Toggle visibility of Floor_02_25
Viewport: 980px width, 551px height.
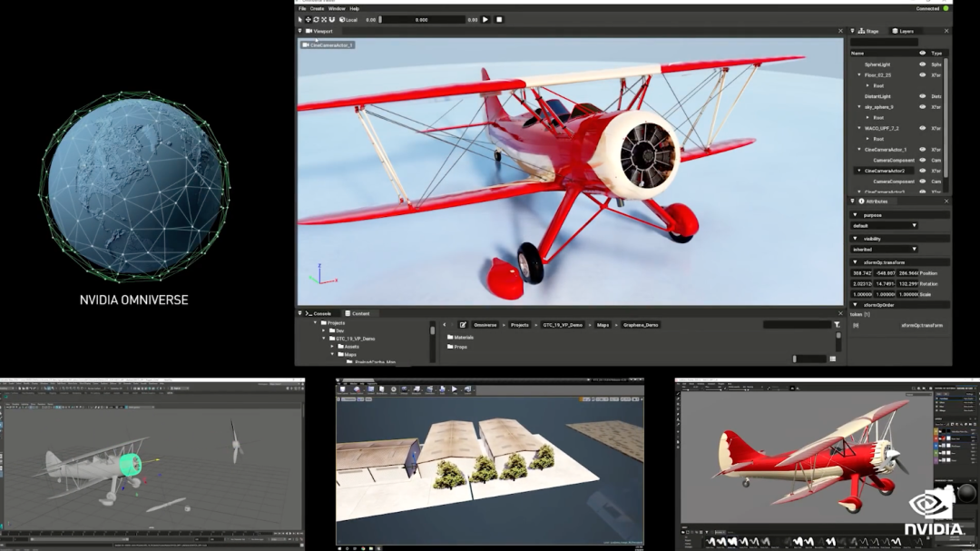tap(923, 75)
